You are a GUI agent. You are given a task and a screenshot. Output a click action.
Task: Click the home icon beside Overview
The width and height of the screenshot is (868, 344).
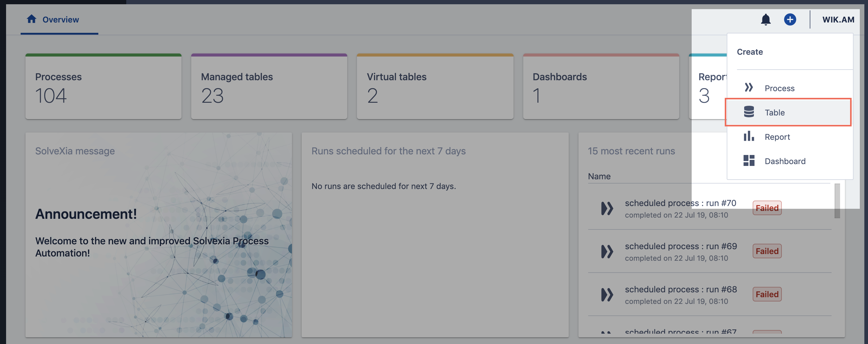click(x=31, y=19)
